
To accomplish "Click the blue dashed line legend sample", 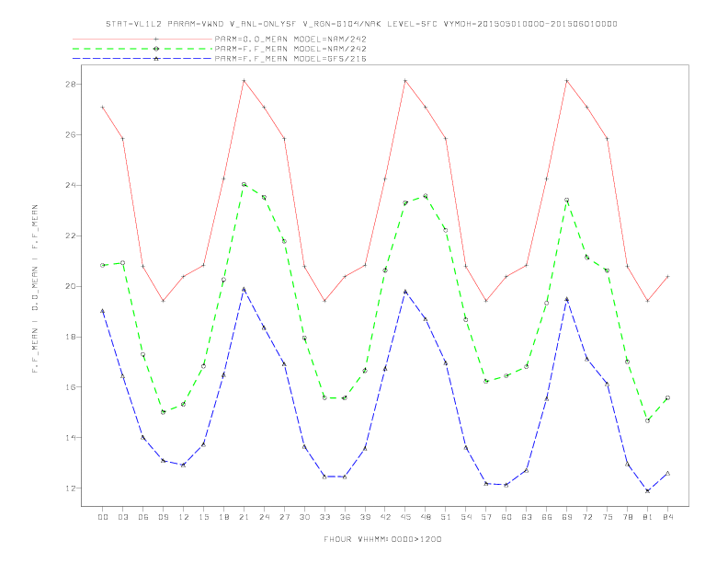I will (x=142, y=59).
